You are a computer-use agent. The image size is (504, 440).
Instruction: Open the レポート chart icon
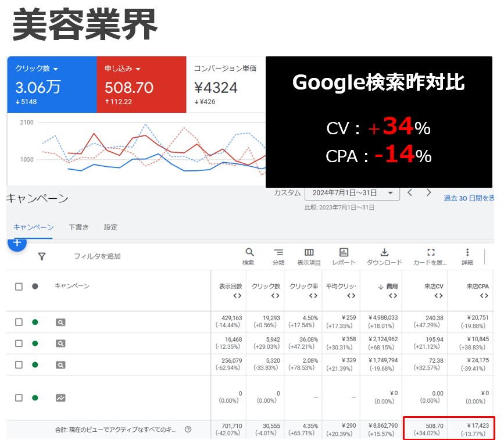coord(344,252)
